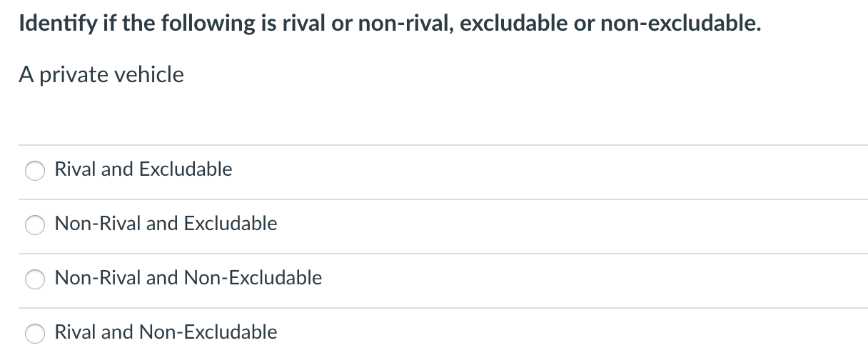The image size is (868, 363).
Task: Click the bold question heading
Action: (390, 24)
